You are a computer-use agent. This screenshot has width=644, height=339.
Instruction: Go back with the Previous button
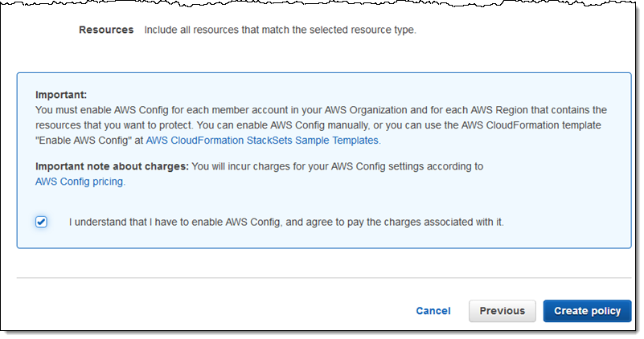(x=502, y=311)
